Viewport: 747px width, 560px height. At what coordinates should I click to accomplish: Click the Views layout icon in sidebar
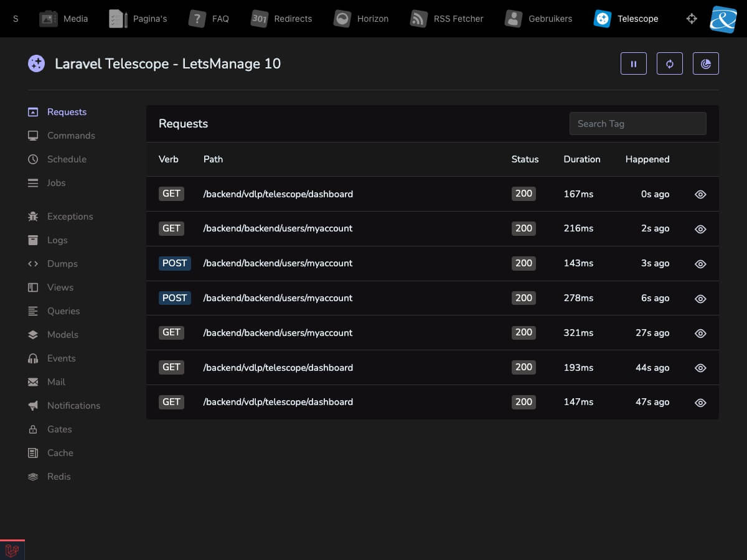click(33, 287)
